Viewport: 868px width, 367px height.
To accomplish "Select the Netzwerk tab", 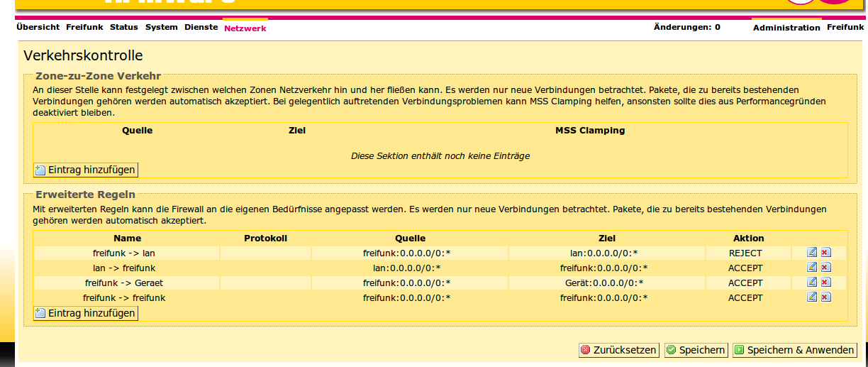I will (x=245, y=28).
